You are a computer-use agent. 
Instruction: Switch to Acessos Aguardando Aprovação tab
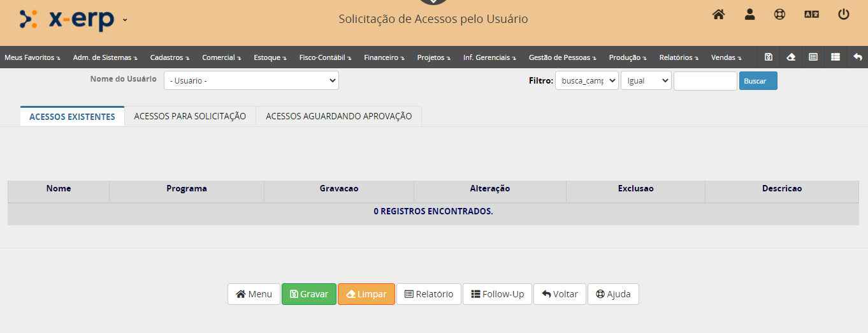(338, 116)
